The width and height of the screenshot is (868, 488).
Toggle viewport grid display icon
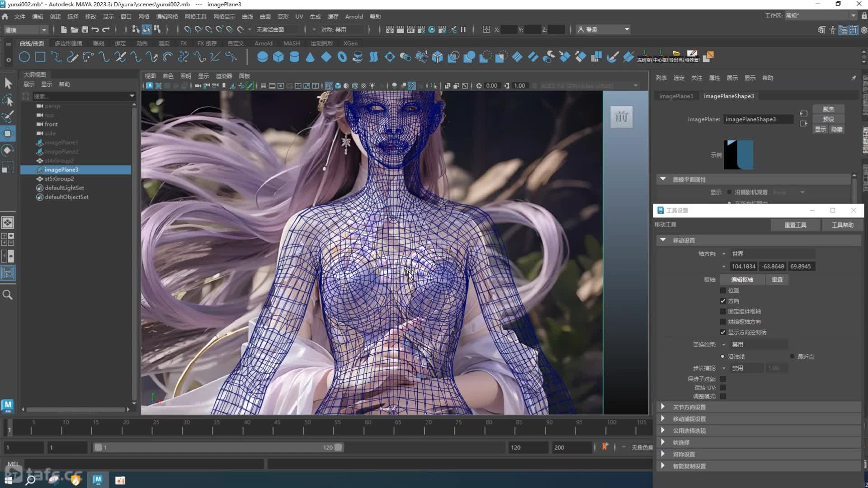[263, 85]
